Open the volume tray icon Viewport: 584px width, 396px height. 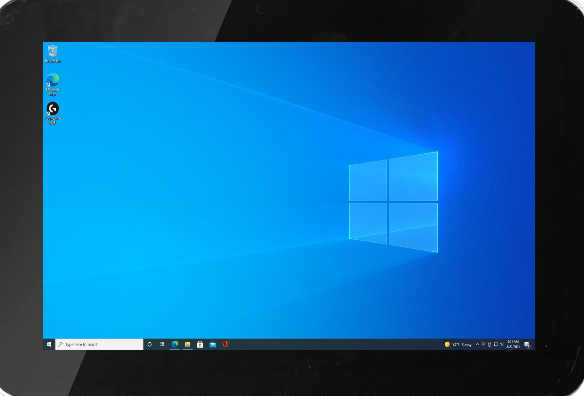(x=502, y=345)
